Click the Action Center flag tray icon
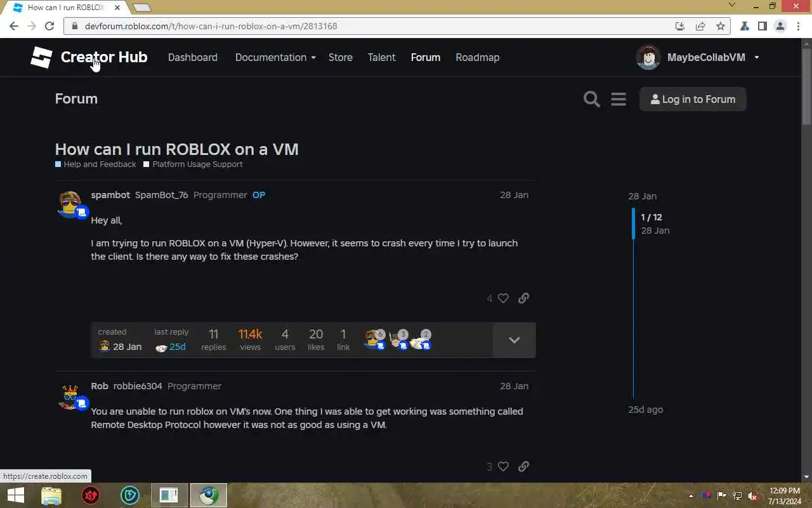This screenshot has height=508, width=812. [722, 496]
